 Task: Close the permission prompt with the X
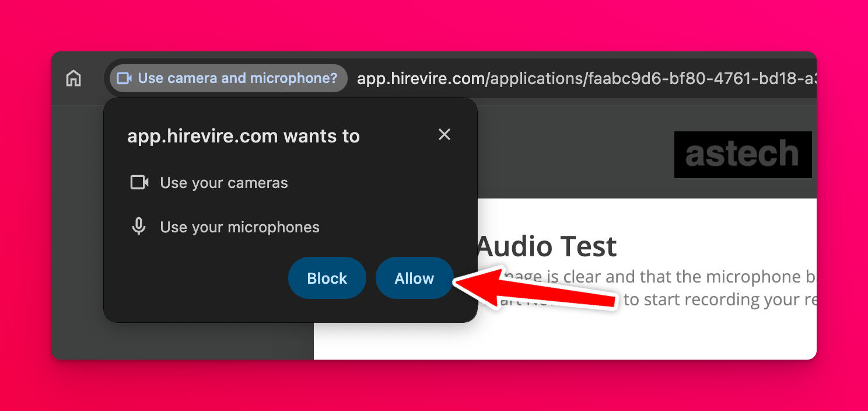(444, 135)
